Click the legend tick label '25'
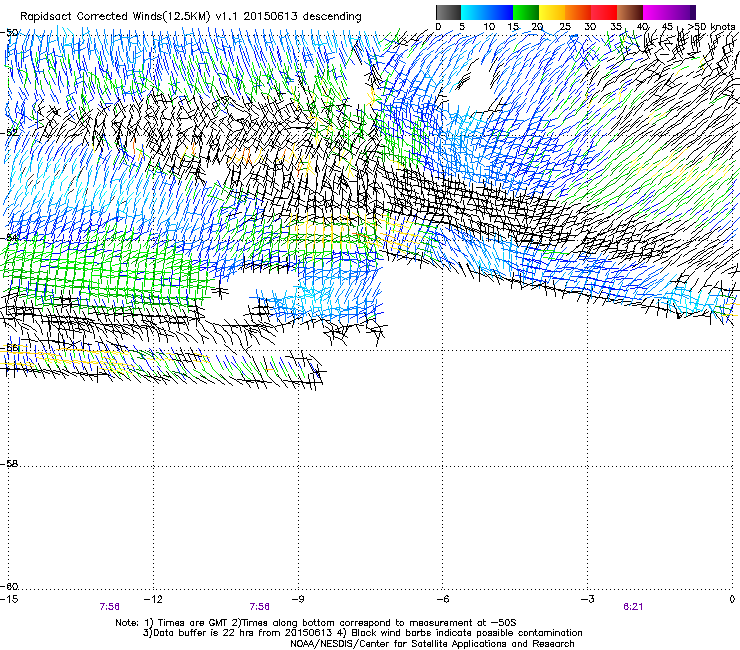740x650 pixels. point(565,27)
